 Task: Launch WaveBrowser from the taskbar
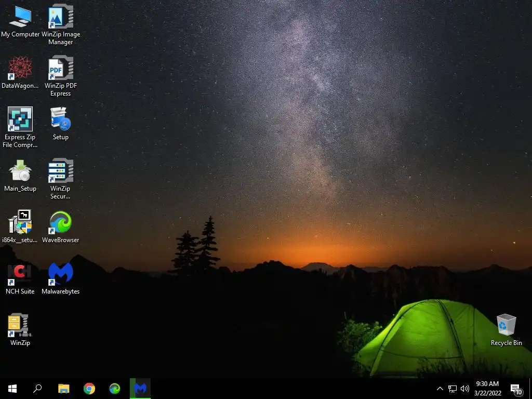(115, 389)
